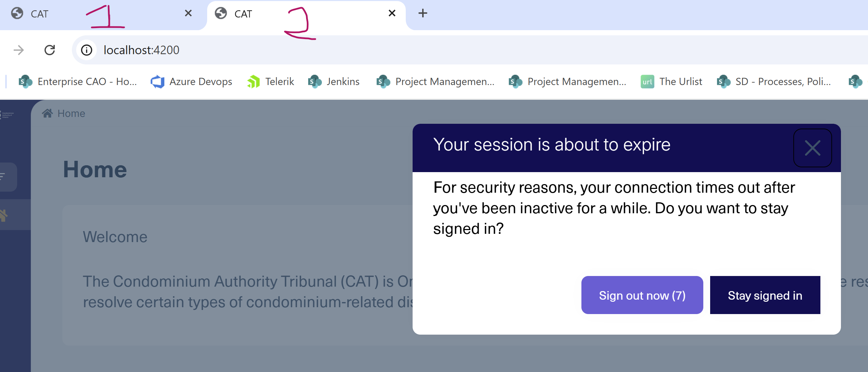
Task: Open the Jenkins bookmark
Action: 334,82
